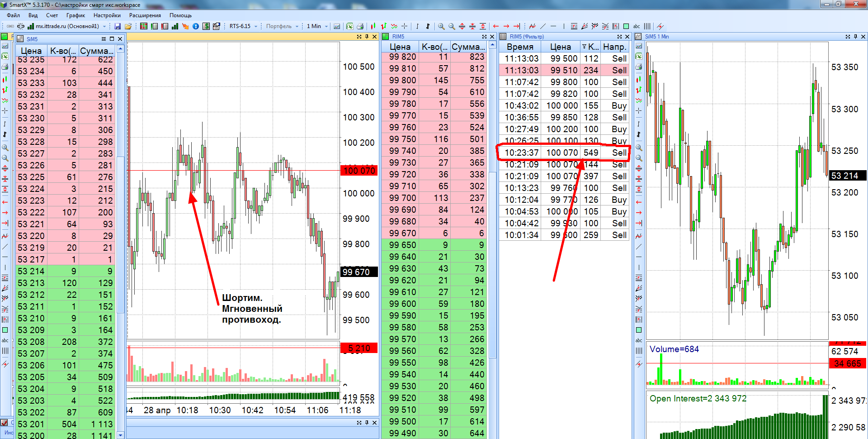The image size is (868, 439).
Task: Click the zoom in magnifier in the top toolbar
Action: click(441, 26)
